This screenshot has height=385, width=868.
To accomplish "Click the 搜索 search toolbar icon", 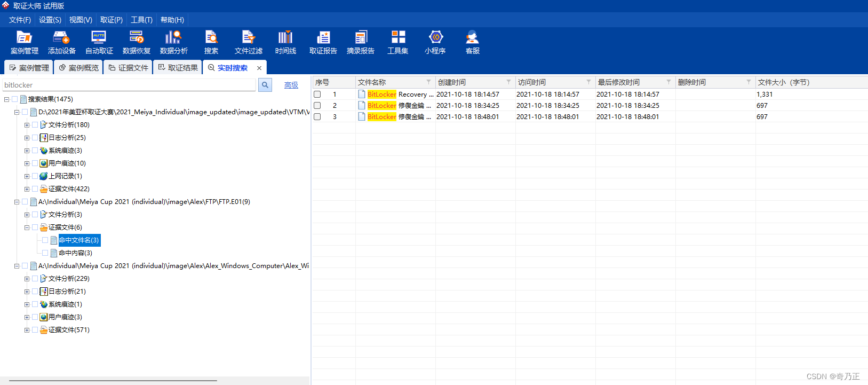I will point(211,42).
